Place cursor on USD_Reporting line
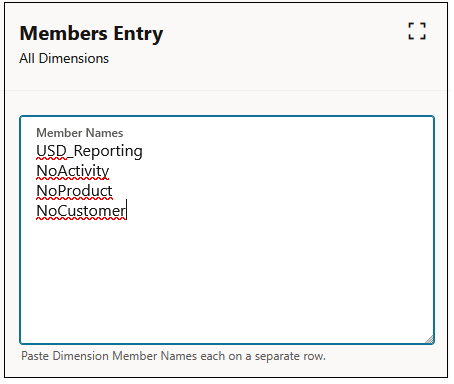The height and width of the screenshot is (384, 454). click(x=89, y=151)
